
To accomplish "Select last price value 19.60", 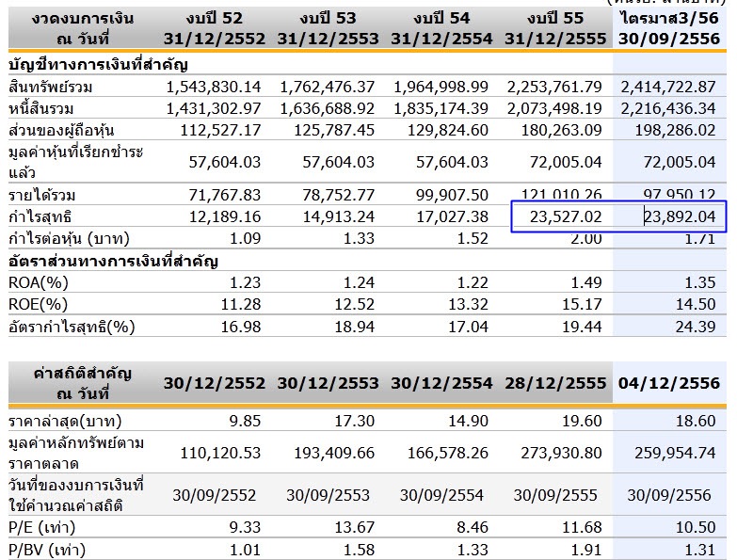I will coord(582,421).
